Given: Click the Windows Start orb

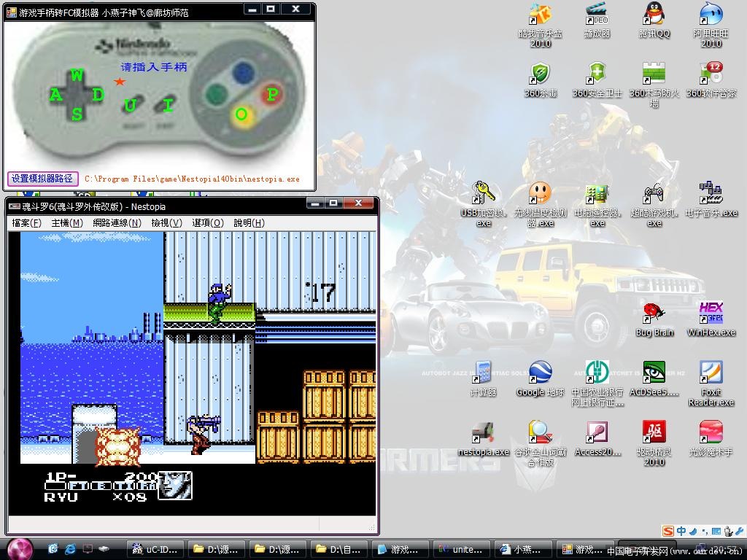Looking at the screenshot, I should pos(18,549).
